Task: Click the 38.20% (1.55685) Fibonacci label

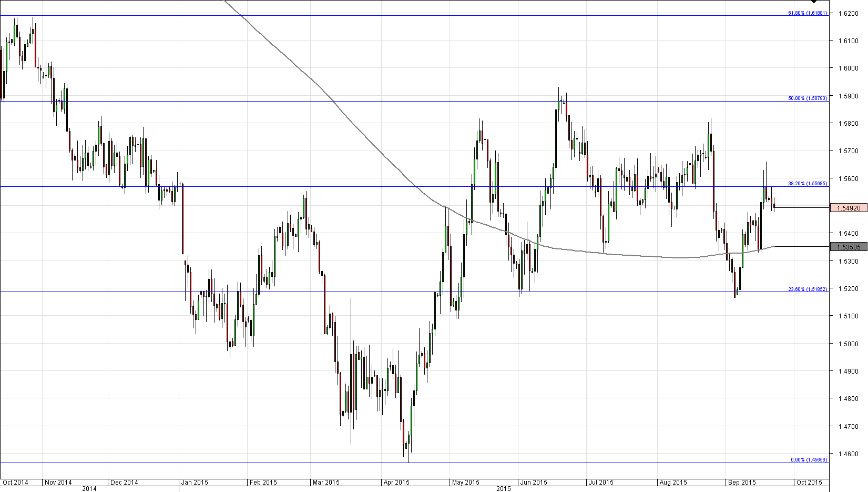Action: pos(808,183)
